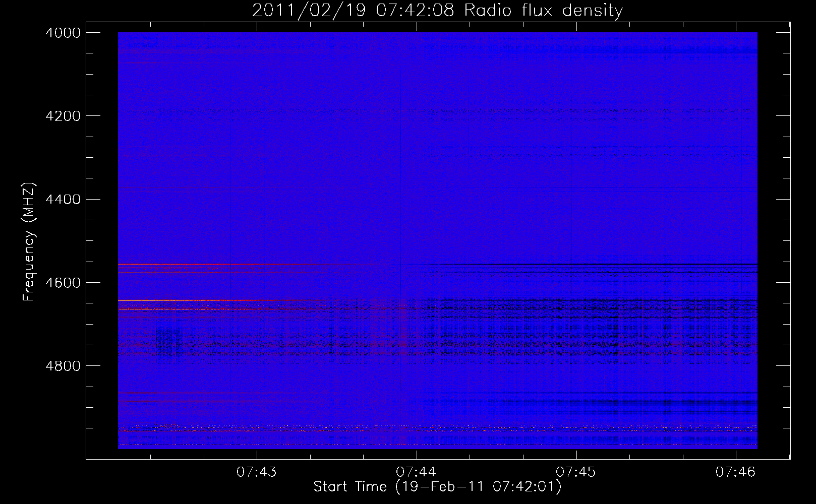Click the "Frequency (MHZ)" axis label
The image size is (816, 504).
[x=29, y=242]
